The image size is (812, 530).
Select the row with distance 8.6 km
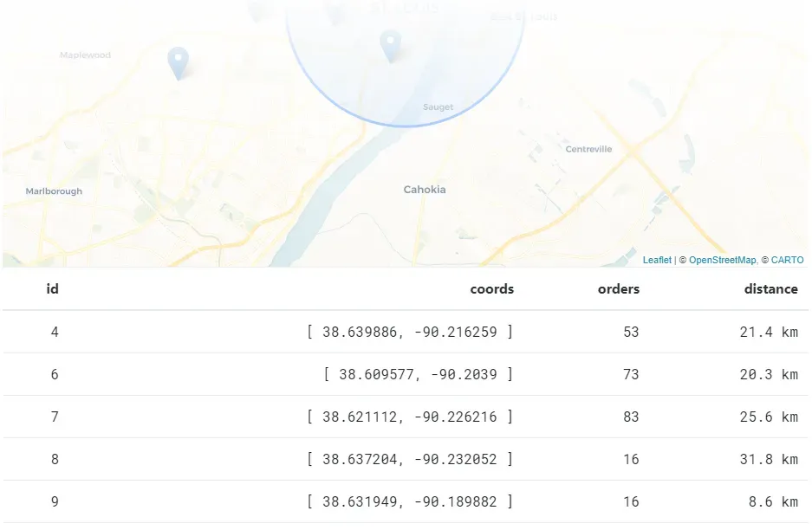406,501
